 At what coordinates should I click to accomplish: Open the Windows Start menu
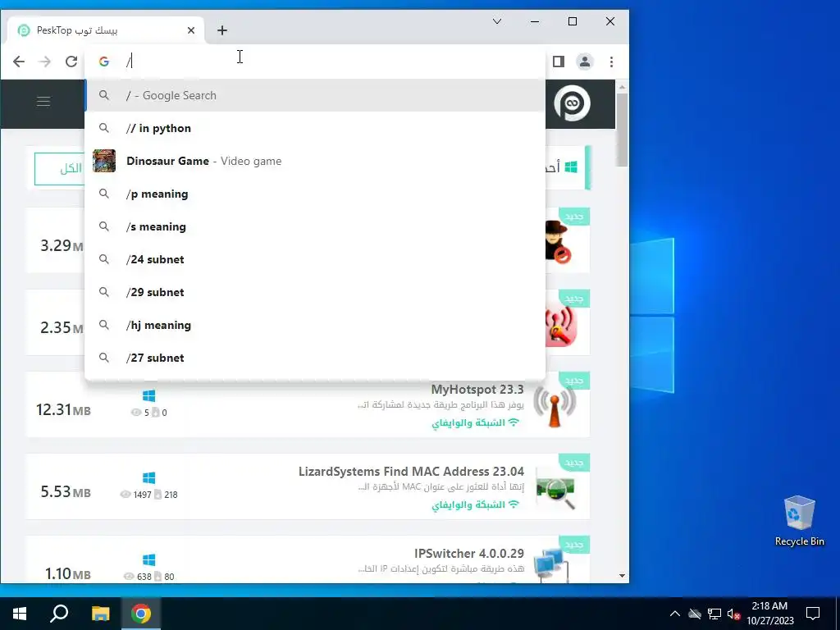[20, 614]
